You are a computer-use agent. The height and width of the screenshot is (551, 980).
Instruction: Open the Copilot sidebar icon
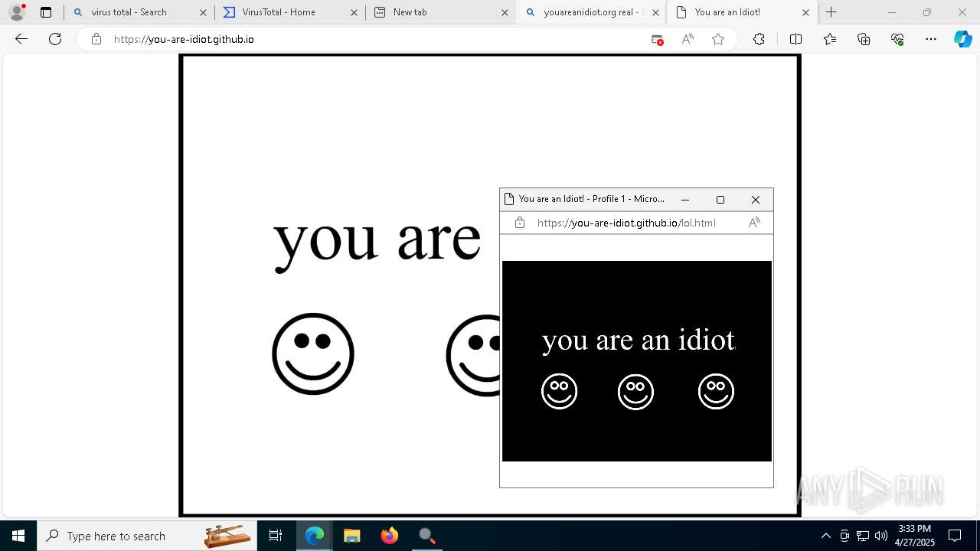[962, 39]
